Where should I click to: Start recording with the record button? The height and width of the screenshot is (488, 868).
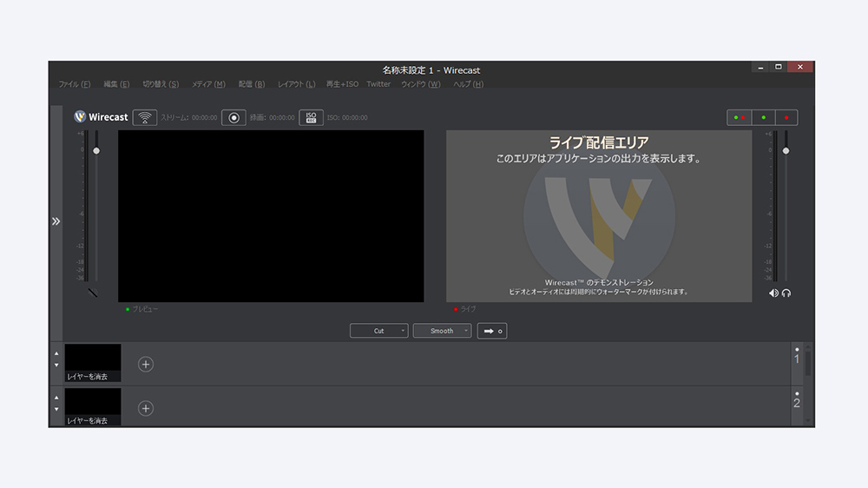click(x=233, y=117)
